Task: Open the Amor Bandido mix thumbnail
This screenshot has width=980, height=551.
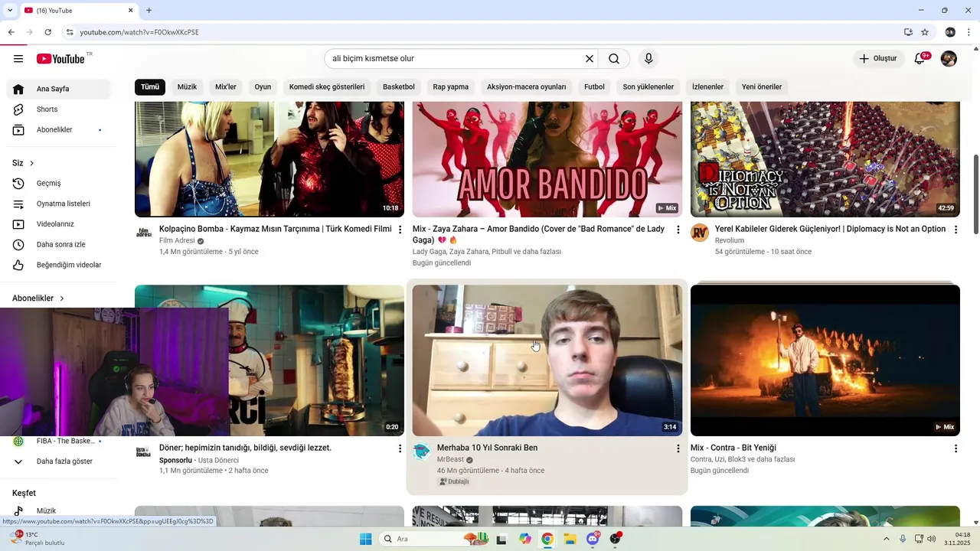Action: click(547, 159)
